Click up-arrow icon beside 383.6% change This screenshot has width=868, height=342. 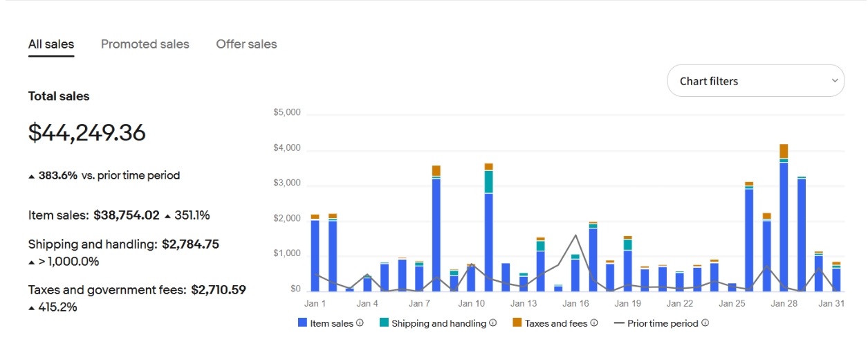32,177
